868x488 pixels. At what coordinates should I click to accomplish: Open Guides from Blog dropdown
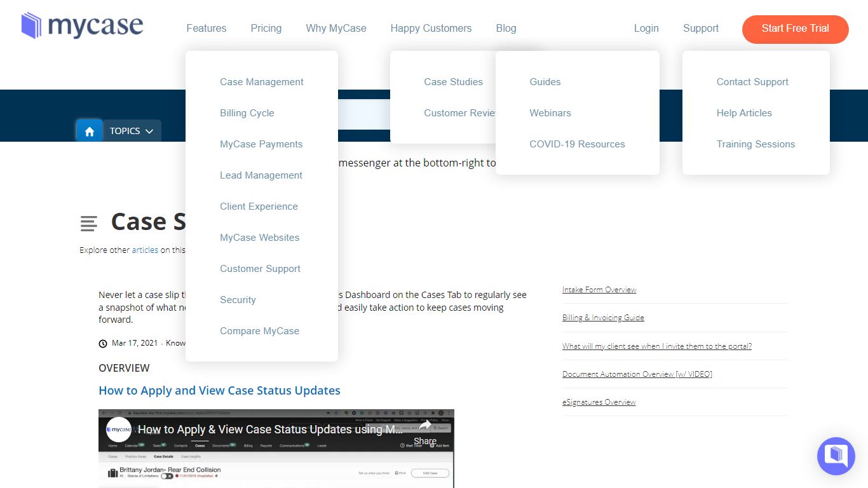(x=545, y=82)
